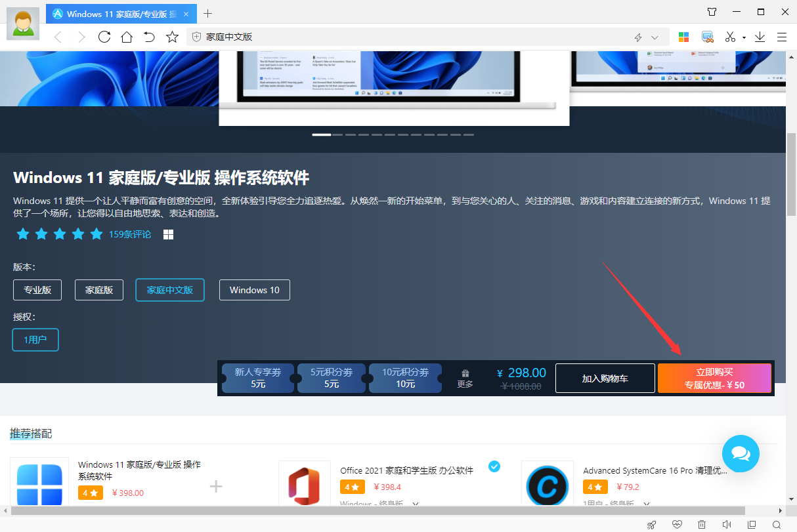Screen dimensions: 797x532
Task: Click the site security shield icon
Action: 196,37
